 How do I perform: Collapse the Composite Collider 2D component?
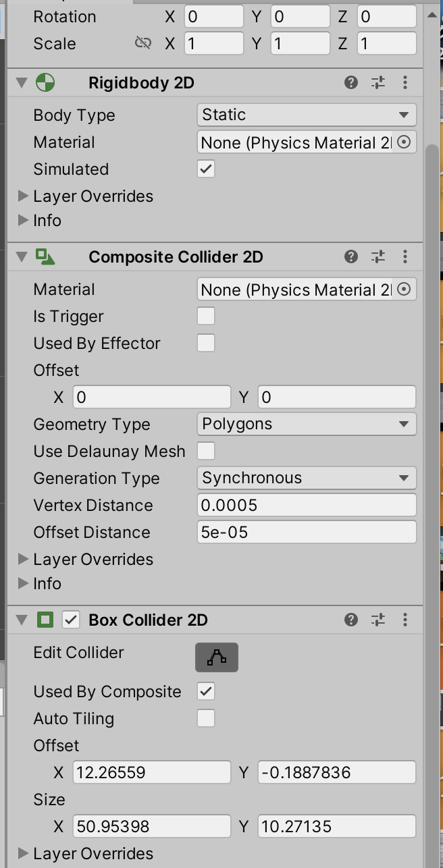click(21, 256)
